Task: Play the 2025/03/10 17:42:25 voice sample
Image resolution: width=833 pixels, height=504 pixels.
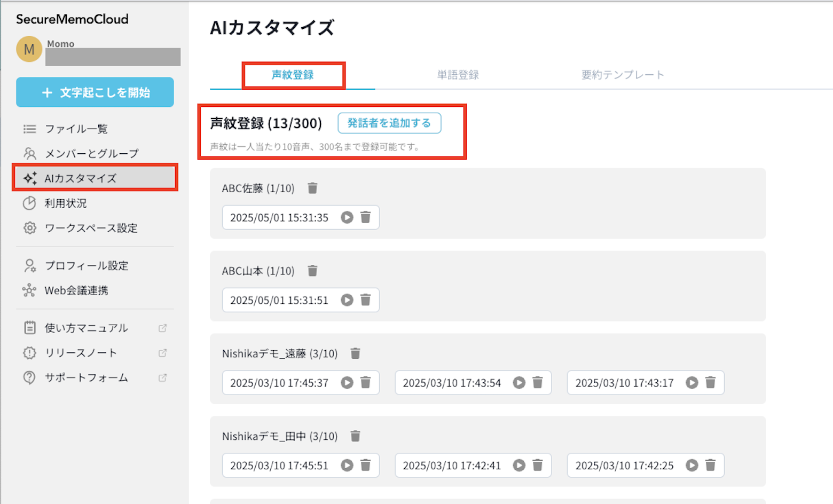Action: click(x=692, y=466)
